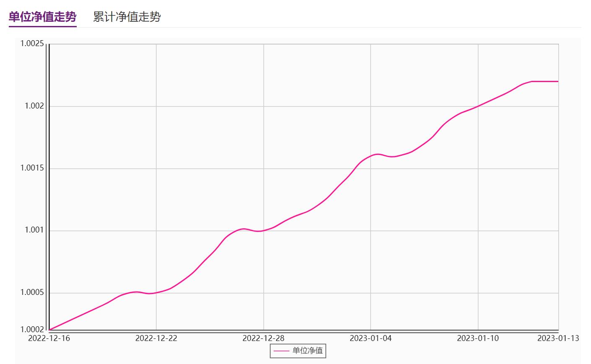Select the 2023-01-13 x-axis date label
This screenshot has height=364, width=591.
pos(558,338)
